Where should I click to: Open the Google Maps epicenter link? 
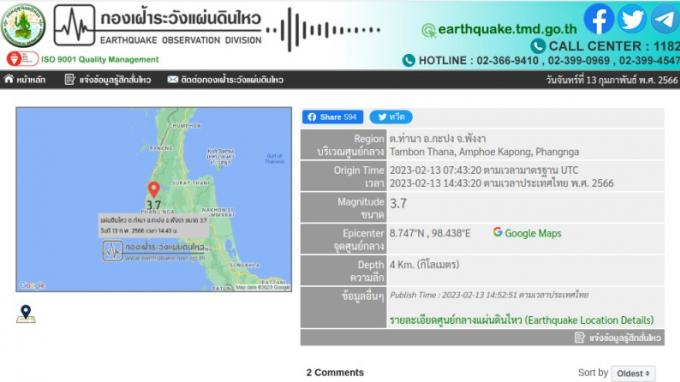click(527, 233)
